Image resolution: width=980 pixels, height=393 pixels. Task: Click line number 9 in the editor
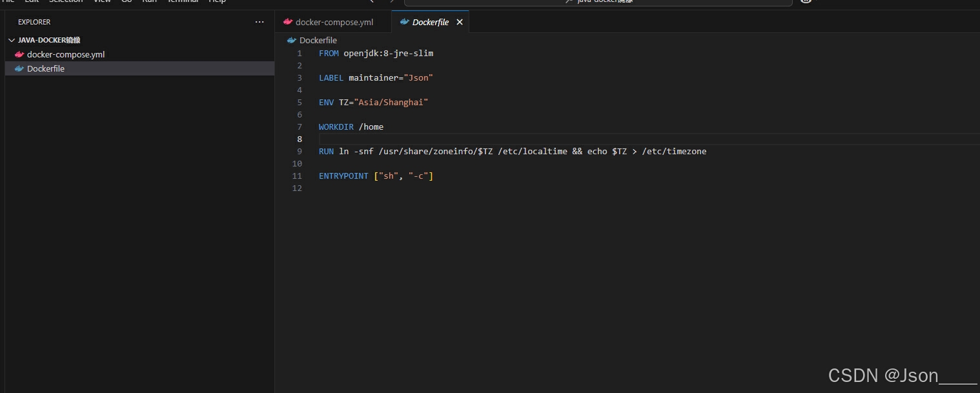(x=299, y=151)
